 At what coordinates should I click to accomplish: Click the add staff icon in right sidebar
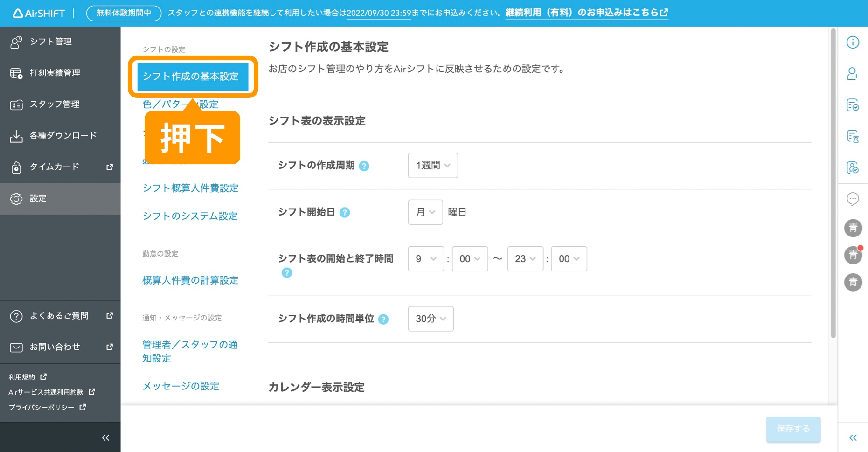853,74
